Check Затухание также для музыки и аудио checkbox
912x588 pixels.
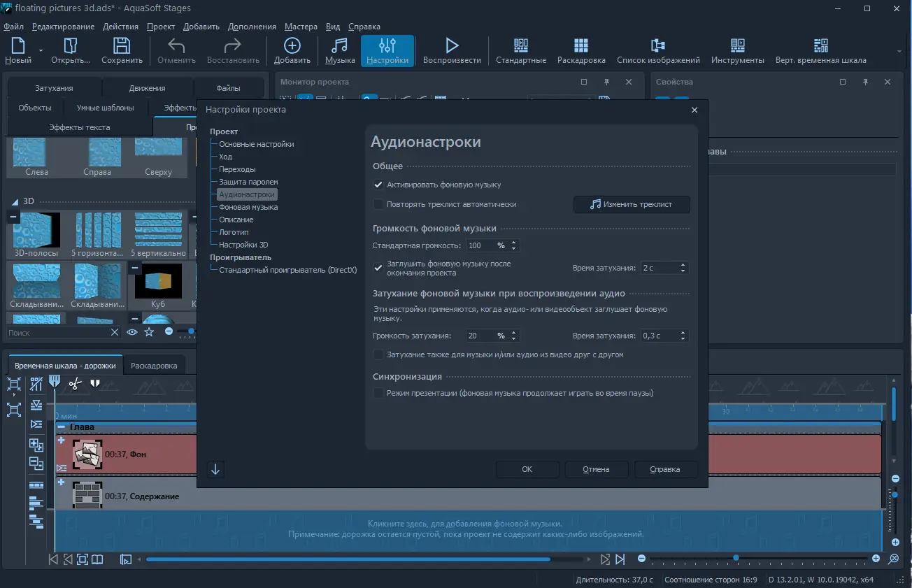click(378, 354)
